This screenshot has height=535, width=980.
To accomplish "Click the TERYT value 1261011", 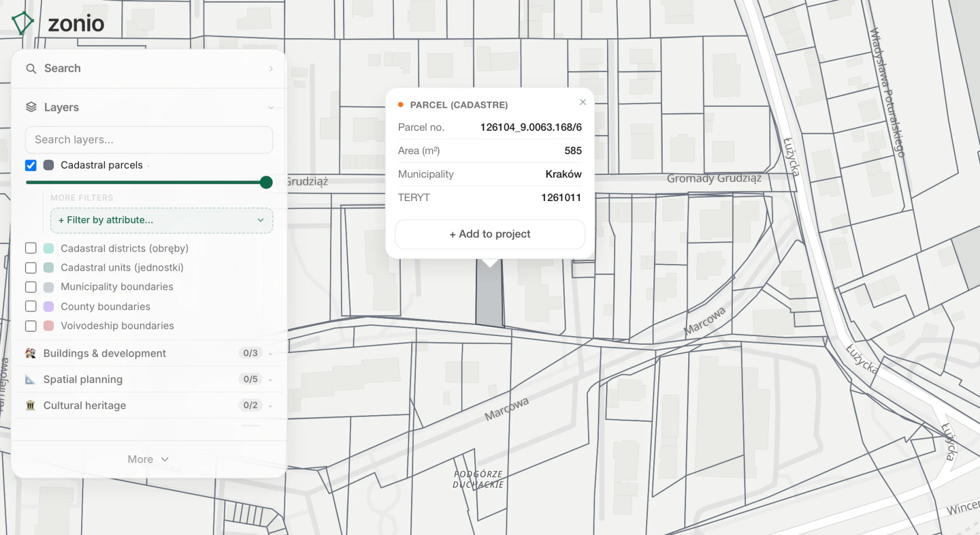I will click(561, 198).
